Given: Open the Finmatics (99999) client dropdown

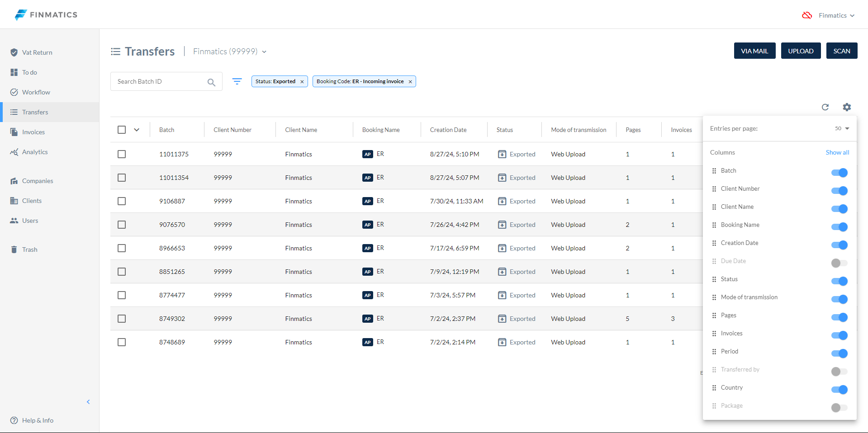Looking at the screenshot, I should pos(230,52).
